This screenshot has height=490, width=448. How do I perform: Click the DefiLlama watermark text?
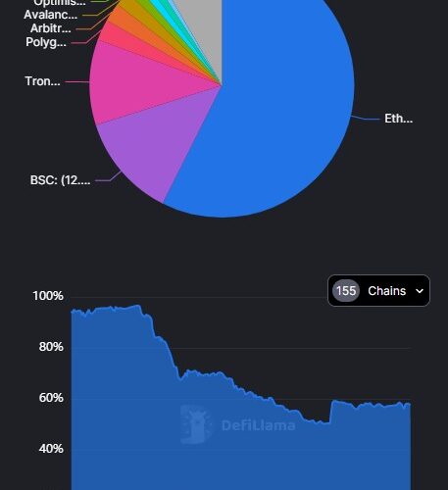(x=258, y=425)
